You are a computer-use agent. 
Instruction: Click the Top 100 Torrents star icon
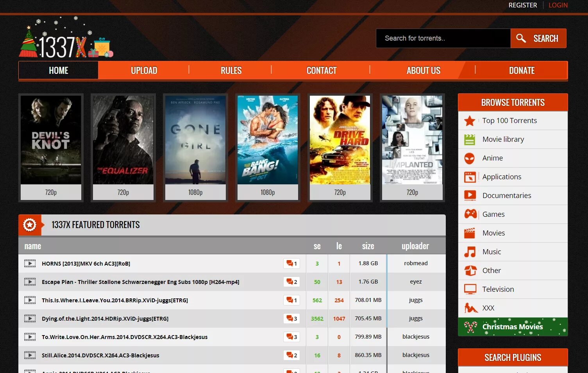(470, 121)
